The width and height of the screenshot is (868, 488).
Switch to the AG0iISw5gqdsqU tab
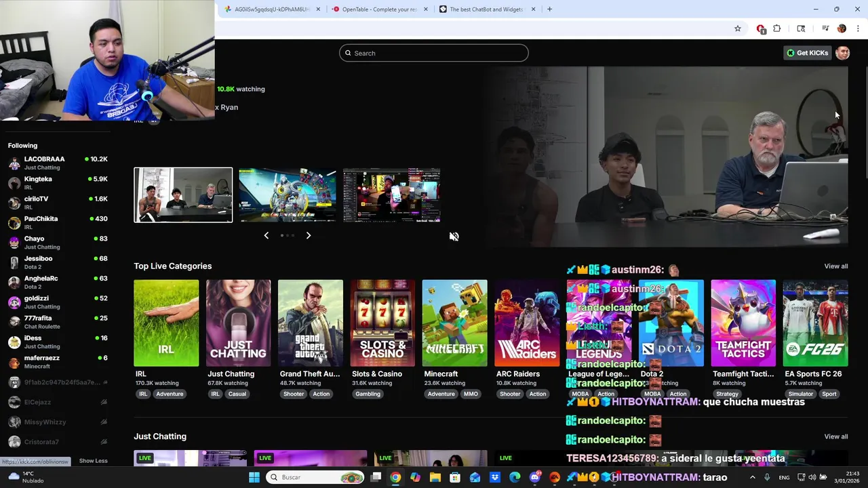click(x=271, y=9)
